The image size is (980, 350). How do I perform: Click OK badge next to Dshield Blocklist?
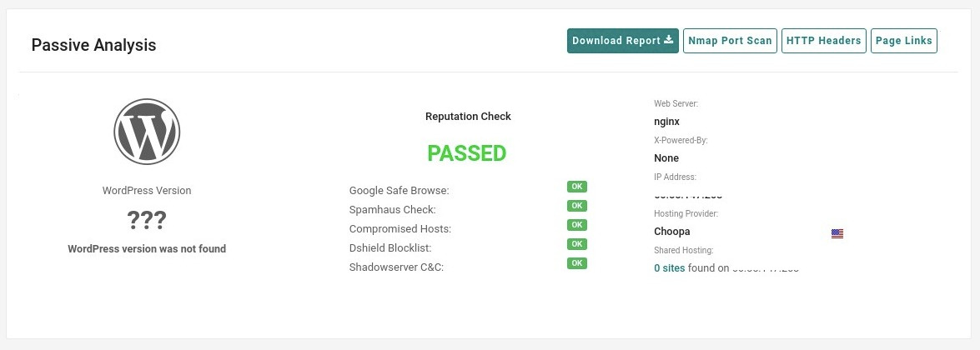point(577,243)
